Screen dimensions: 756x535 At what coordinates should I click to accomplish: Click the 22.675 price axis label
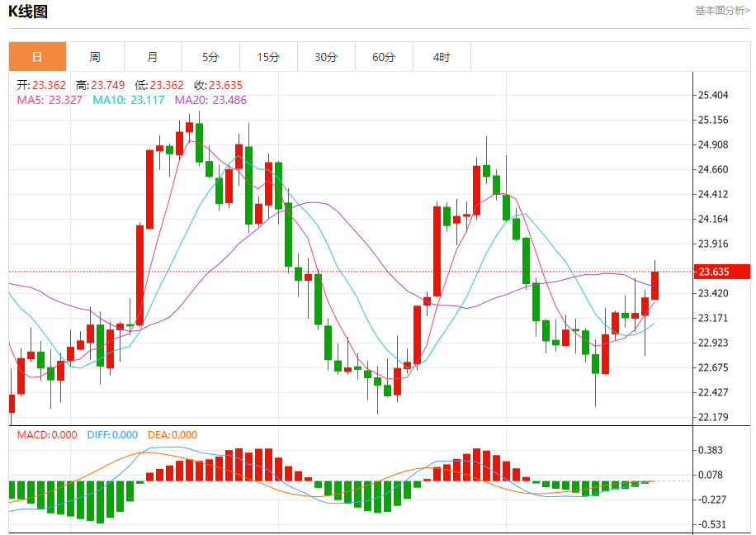click(x=713, y=367)
